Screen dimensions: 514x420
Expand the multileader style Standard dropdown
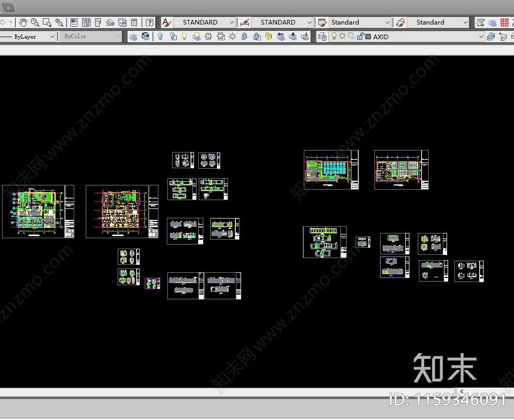[465, 22]
